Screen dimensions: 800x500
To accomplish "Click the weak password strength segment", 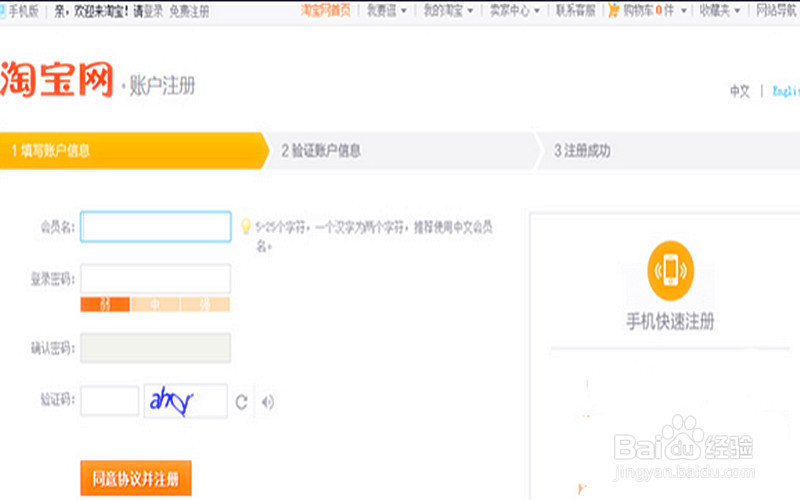I will [x=105, y=305].
